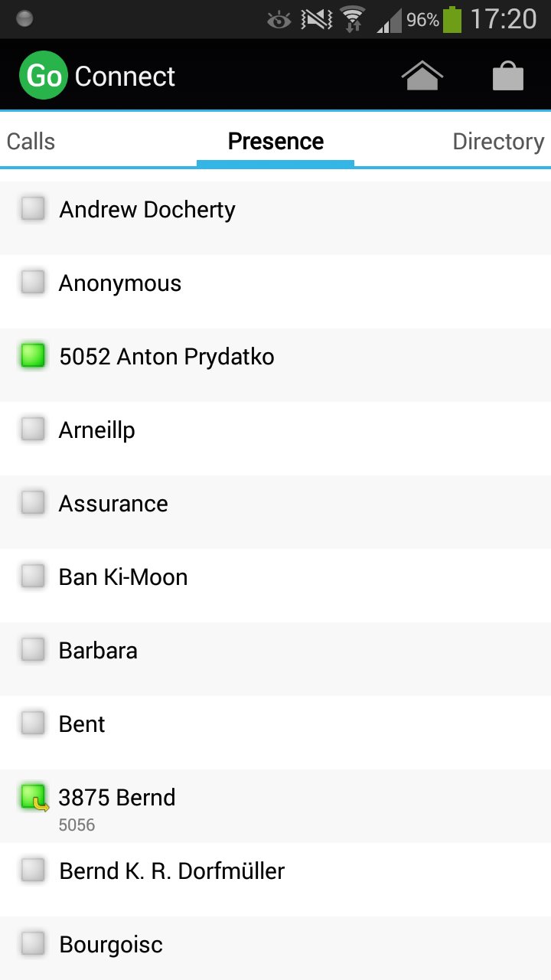The height and width of the screenshot is (980, 551).
Task: Tap grey status square beside Anonymous
Action: 33,283
